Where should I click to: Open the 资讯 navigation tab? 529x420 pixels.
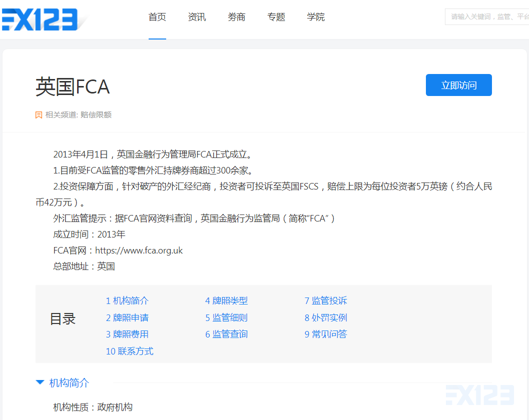tap(197, 17)
